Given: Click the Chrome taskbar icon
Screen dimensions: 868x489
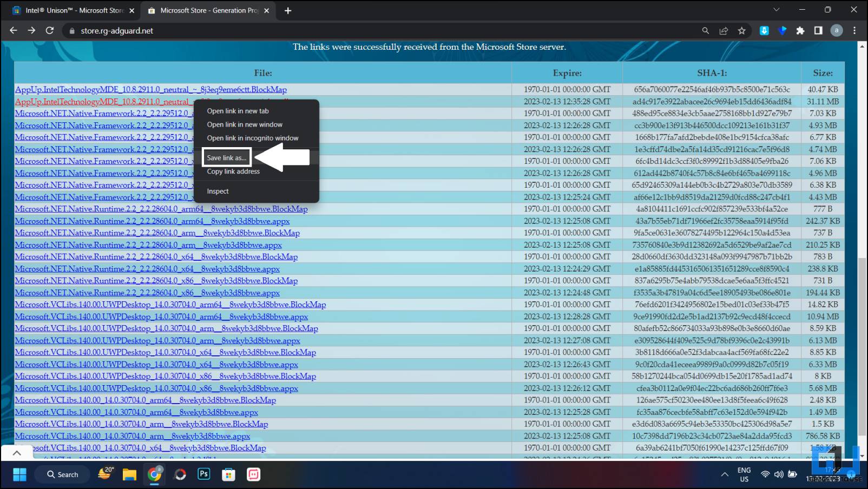Looking at the screenshot, I should [155, 474].
